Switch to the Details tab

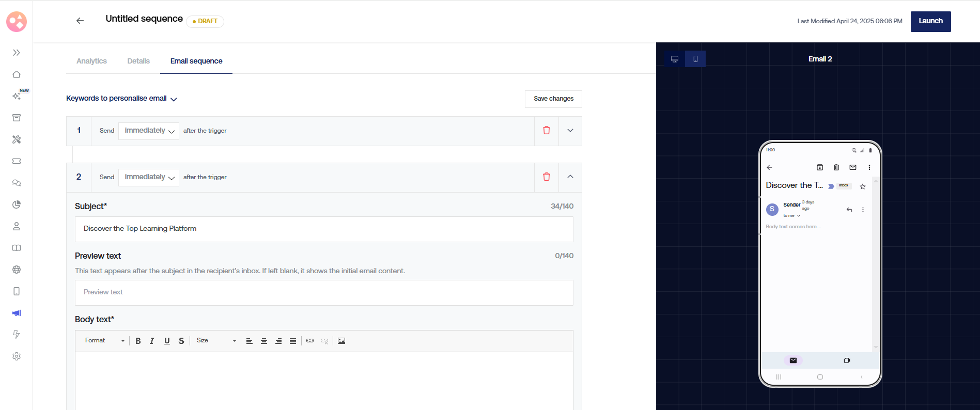click(138, 61)
